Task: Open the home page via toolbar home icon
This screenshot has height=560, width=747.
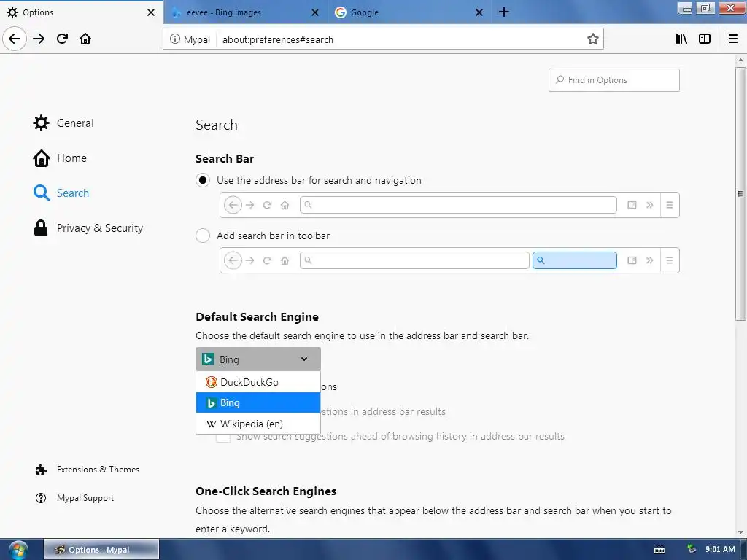Action: (x=85, y=39)
